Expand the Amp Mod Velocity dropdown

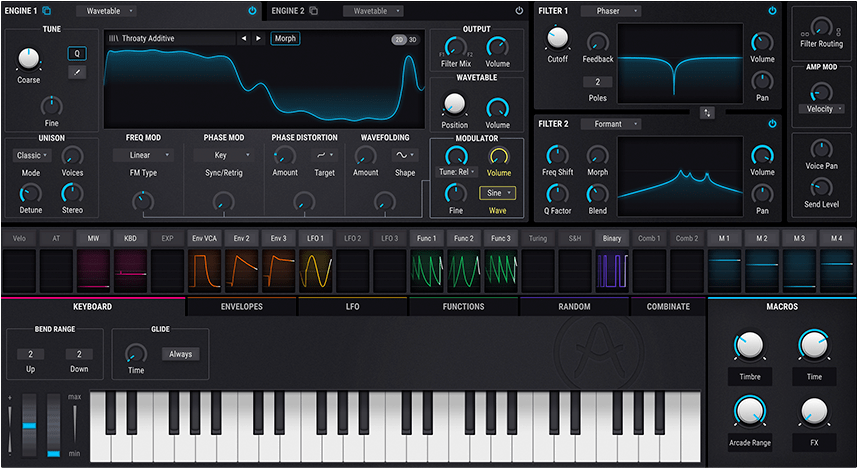[820, 108]
